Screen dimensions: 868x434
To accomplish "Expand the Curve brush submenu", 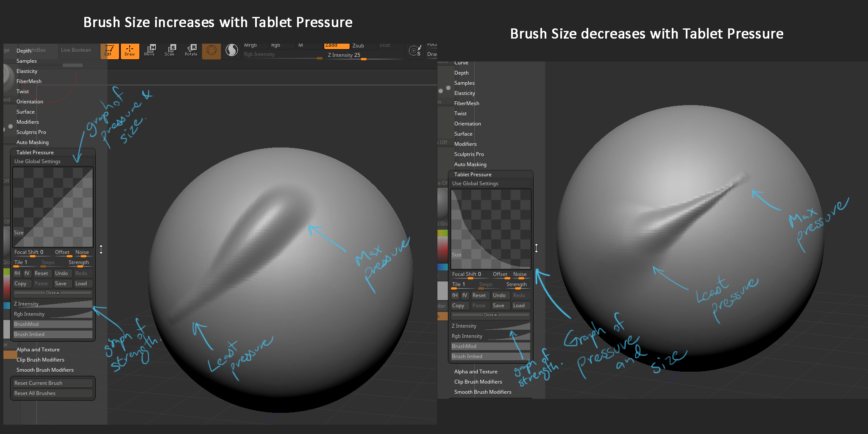I will click(461, 63).
